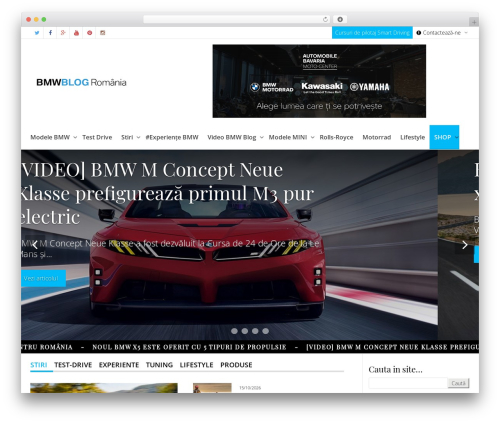Open the Test Drive menu item
The height and width of the screenshot is (423, 500).
[97, 137]
